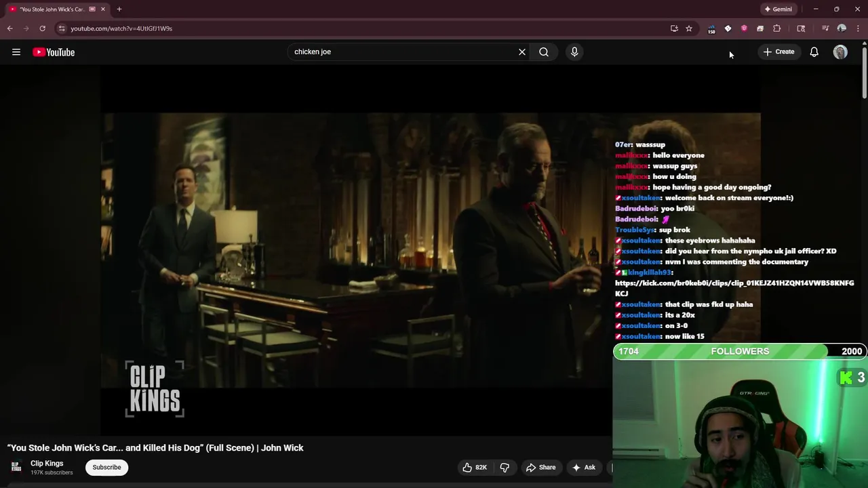Click the '07er: wasssup' chat line
The image size is (868, 488).
click(x=640, y=144)
